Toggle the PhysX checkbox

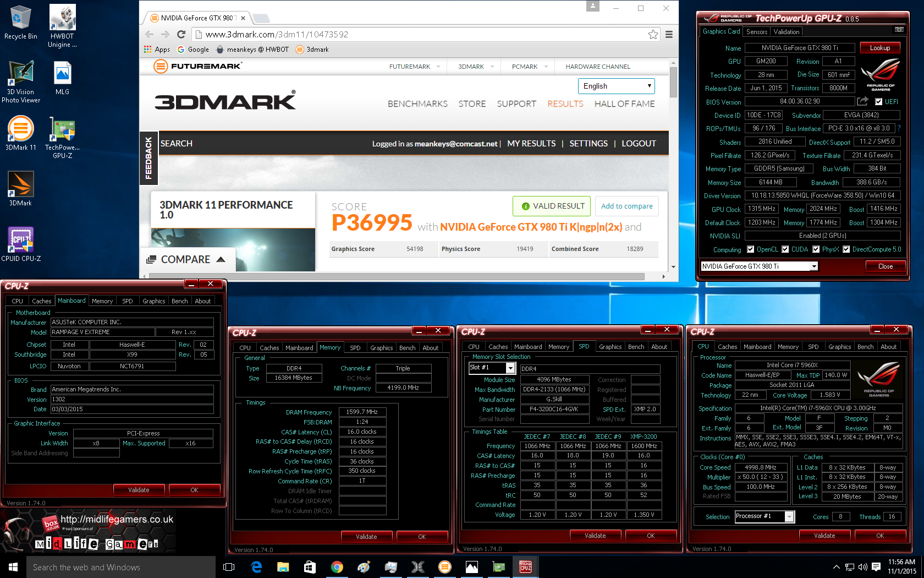click(816, 249)
